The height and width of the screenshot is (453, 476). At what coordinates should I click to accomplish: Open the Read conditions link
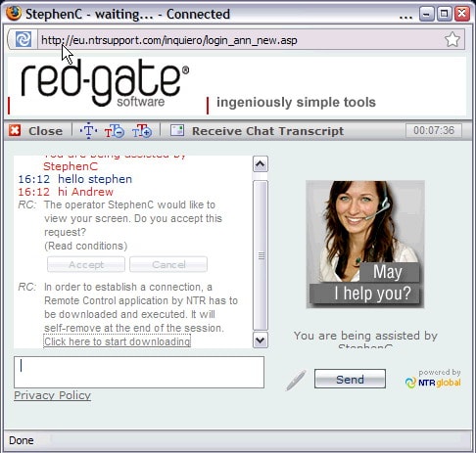(86, 246)
